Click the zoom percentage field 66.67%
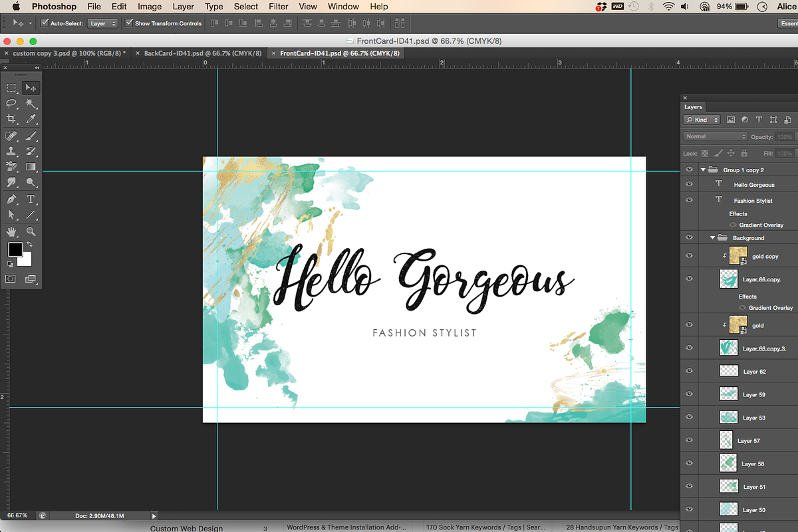This screenshot has height=532, width=798. click(18, 515)
